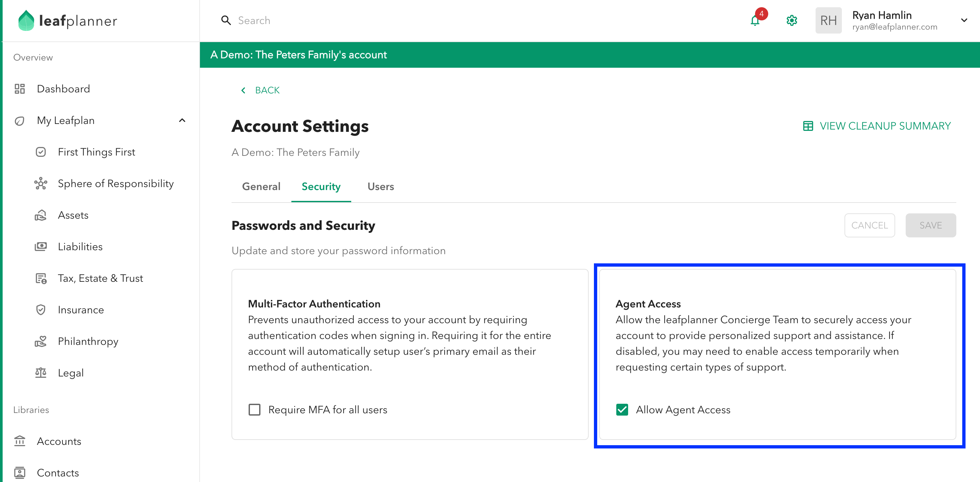Click the First Things First check icon
The image size is (980, 482).
[x=41, y=152]
